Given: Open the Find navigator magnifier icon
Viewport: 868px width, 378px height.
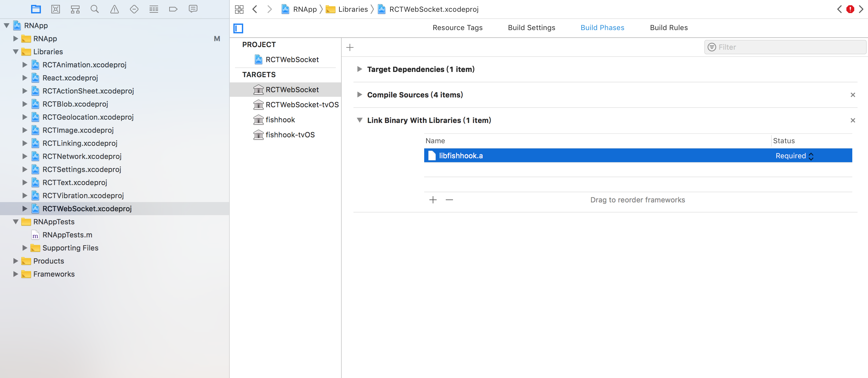Looking at the screenshot, I should pyautogui.click(x=95, y=9).
